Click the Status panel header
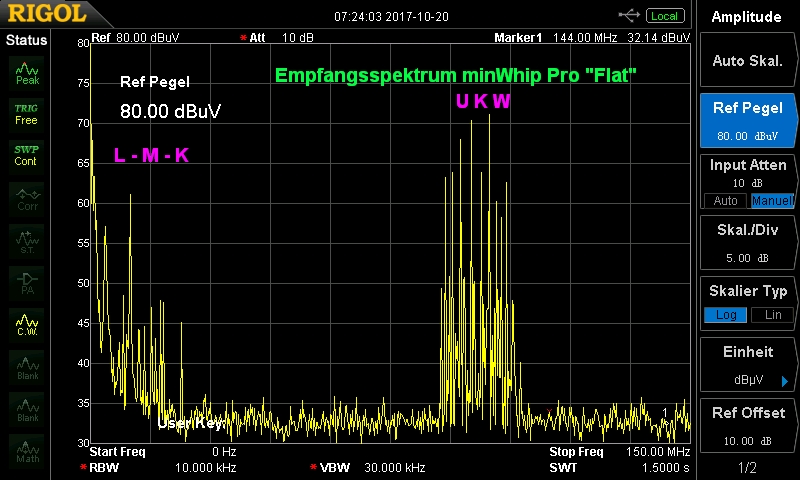800x480 pixels. (26, 40)
